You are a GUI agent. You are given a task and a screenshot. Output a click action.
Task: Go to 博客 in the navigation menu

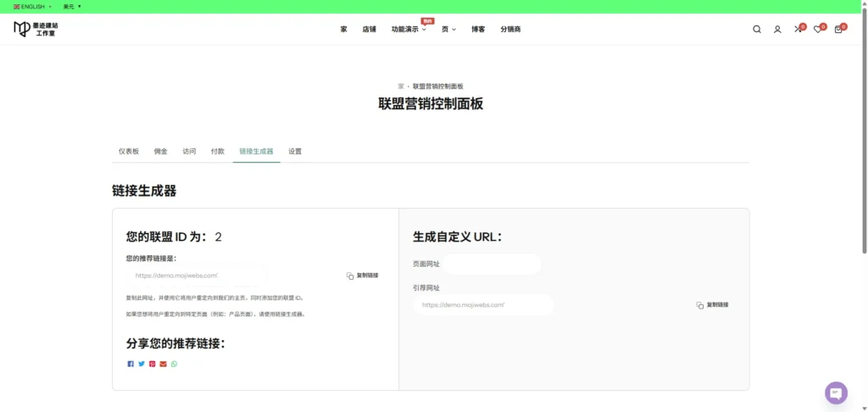tap(478, 30)
